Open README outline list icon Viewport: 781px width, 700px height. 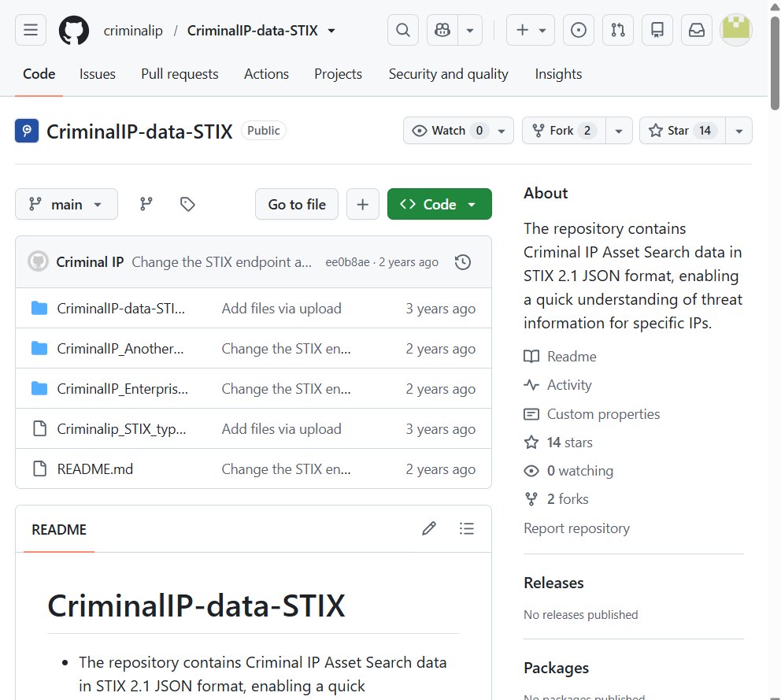tap(467, 528)
